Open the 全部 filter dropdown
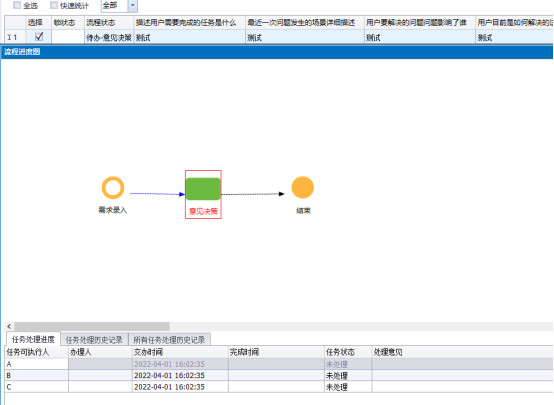 133,5
